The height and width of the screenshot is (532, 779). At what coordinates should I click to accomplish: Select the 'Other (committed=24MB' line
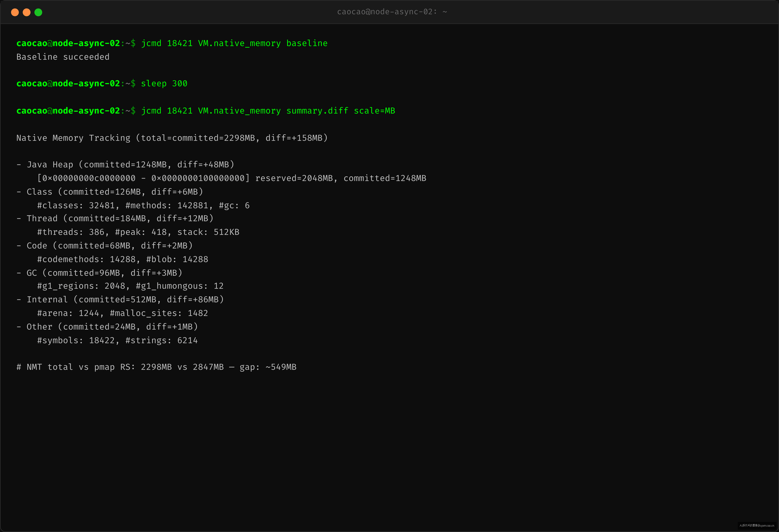coord(107,327)
